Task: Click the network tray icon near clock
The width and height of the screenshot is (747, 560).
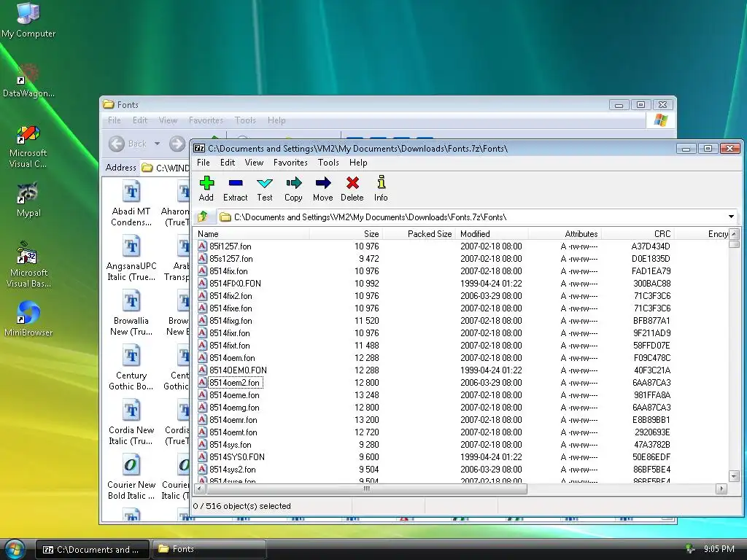Action: pos(689,549)
